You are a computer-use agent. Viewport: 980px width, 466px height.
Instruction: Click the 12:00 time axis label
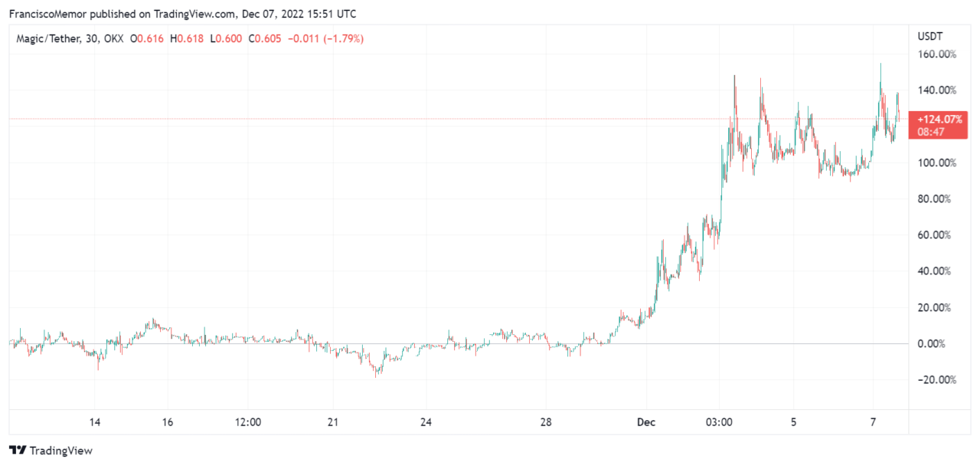[248, 422]
